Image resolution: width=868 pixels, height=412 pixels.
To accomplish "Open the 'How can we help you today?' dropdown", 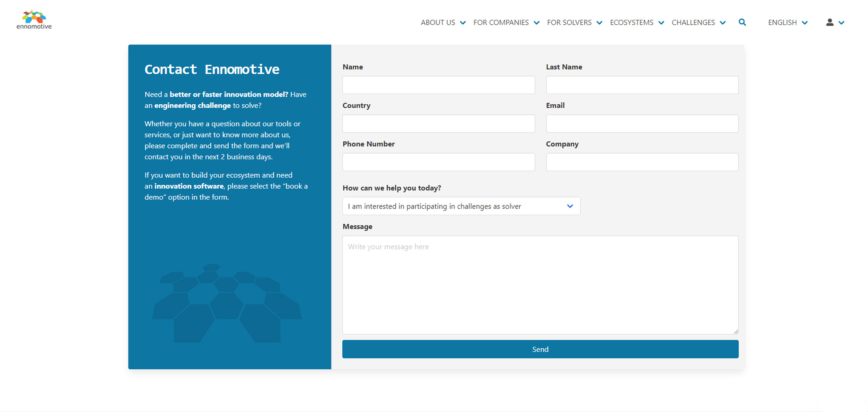I will [x=461, y=206].
